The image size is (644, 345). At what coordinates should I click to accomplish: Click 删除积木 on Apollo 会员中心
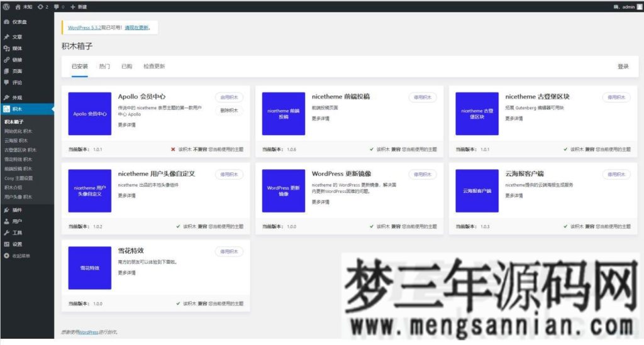tap(229, 111)
